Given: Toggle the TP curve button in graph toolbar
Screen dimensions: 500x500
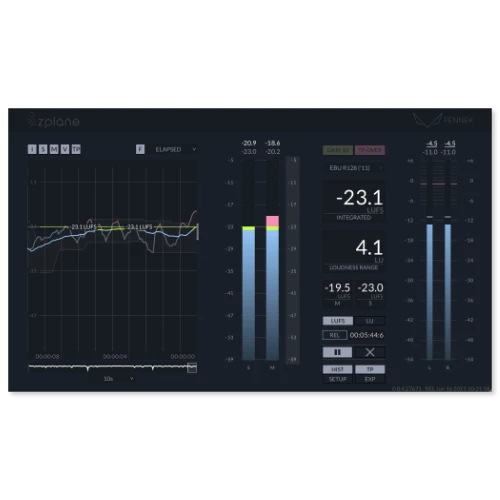Looking at the screenshot, I should coord(76,149).
